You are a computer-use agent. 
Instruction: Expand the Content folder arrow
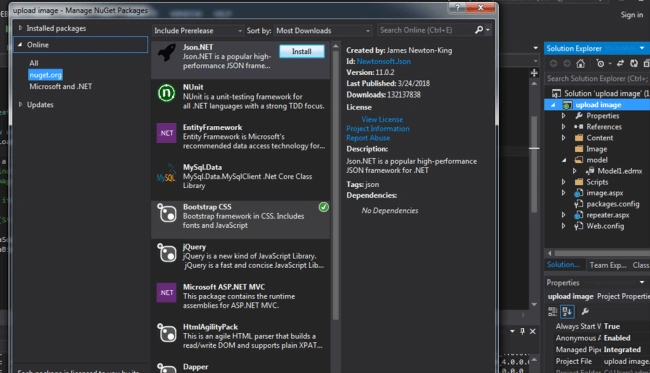[x=563, y=138]
